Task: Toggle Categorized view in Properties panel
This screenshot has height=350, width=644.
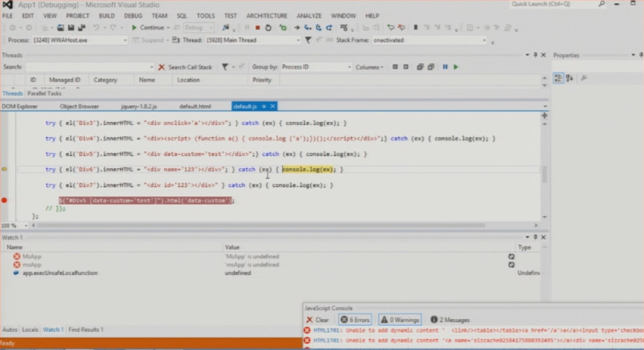Action: tap(558, 78)
